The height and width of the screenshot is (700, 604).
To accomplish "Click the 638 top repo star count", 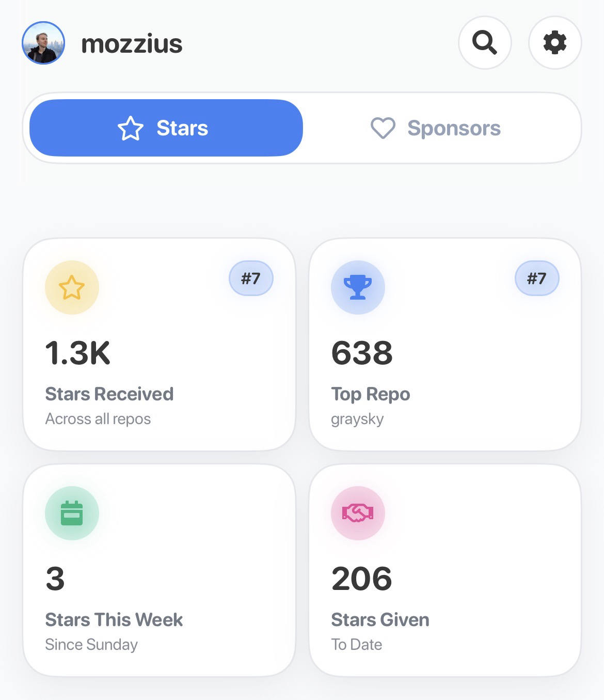I will coord(362,353).
